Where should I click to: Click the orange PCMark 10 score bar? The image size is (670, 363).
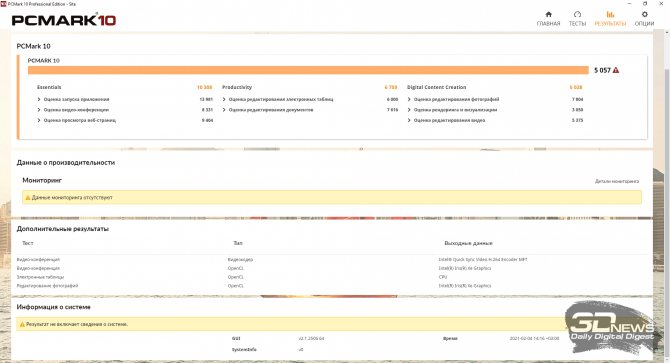click(x=308, y=70)
